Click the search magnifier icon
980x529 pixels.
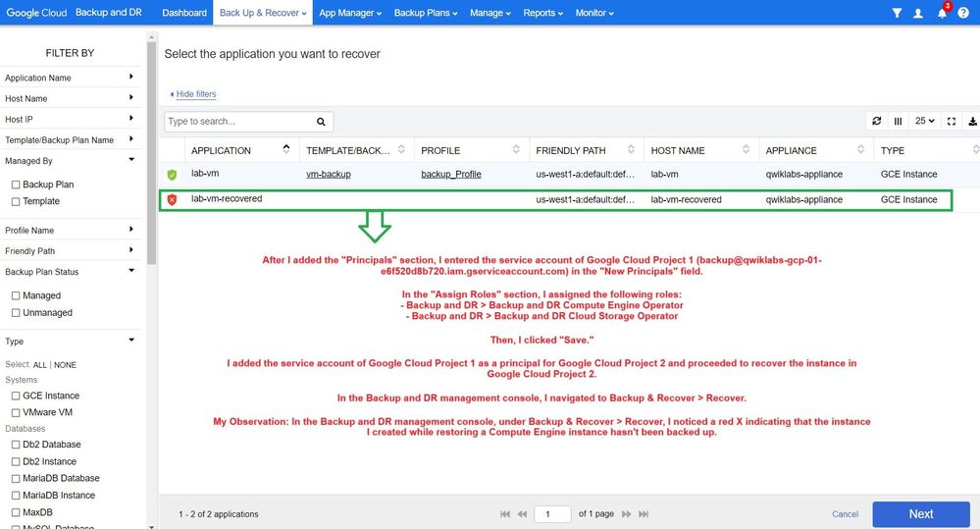tap(321, 122)
